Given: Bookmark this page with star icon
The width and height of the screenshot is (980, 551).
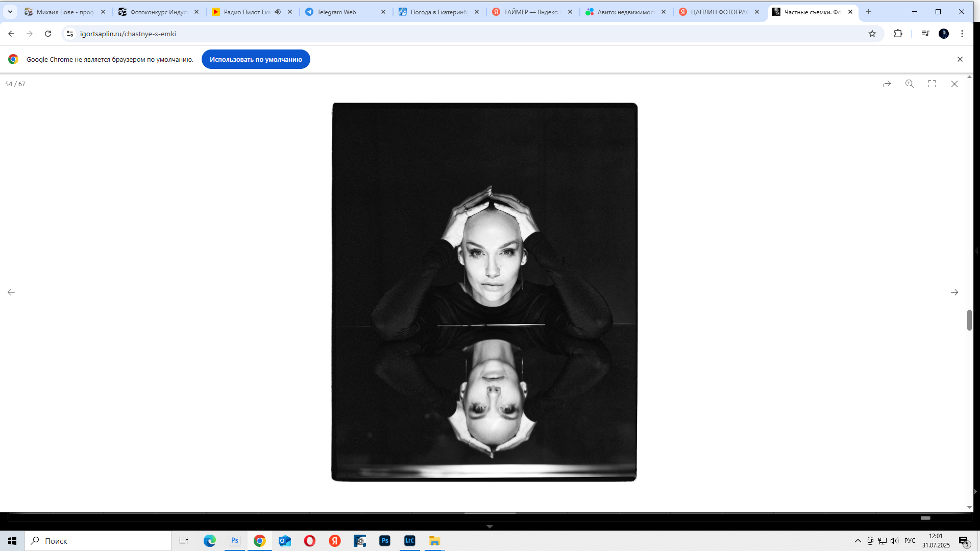Looking at the screenshot, I should pos(872,34).
